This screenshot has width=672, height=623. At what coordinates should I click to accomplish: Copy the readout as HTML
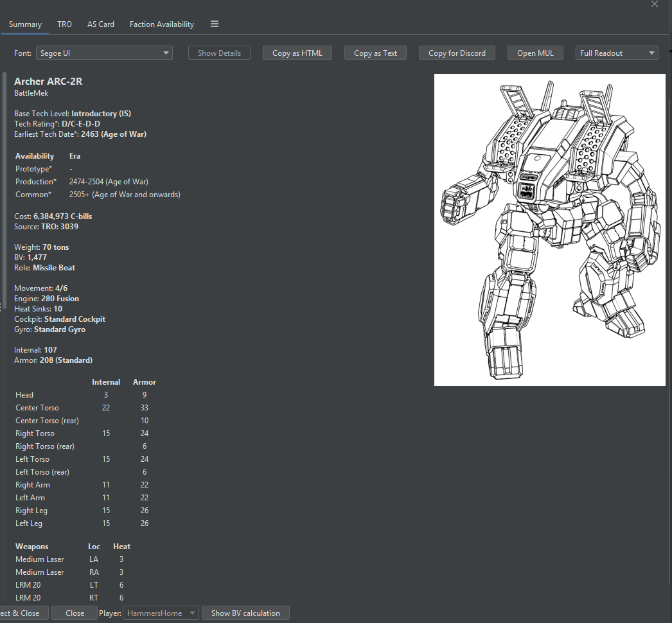pos(297,53)
